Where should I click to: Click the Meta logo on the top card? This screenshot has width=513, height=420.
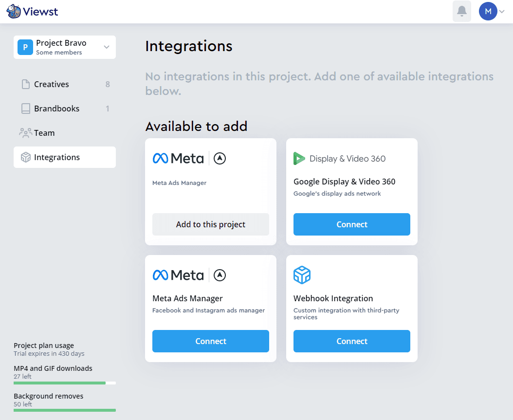[178, 158]
